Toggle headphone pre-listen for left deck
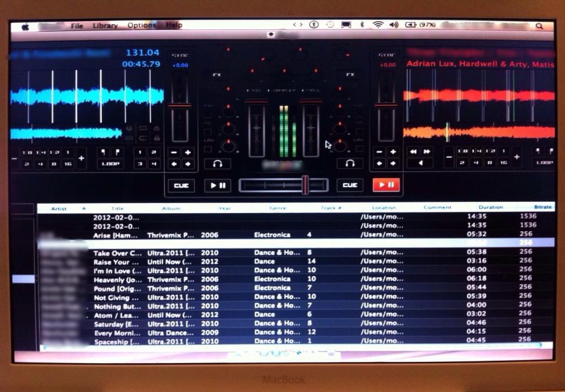565x392 pixels. tap(217, 164)
